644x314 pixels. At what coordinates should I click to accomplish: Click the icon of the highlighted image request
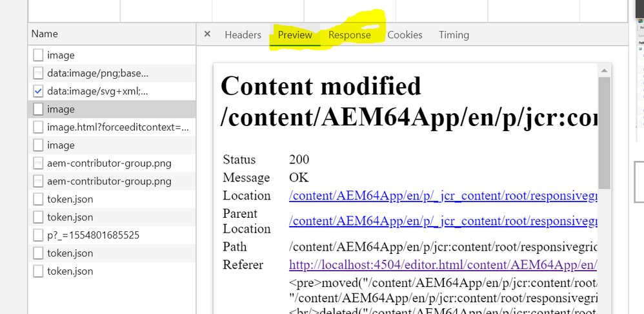[x=38, y=110]
